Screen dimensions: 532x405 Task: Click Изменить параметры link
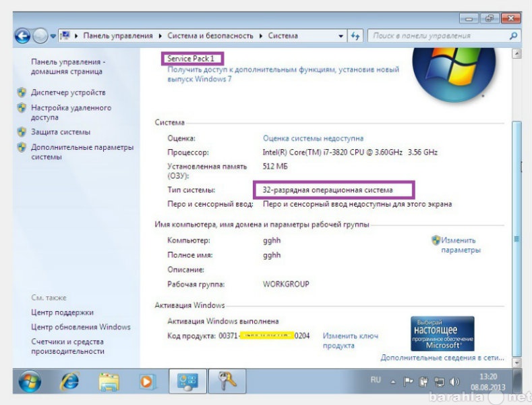pyautogui.click(x=461, y=245)
